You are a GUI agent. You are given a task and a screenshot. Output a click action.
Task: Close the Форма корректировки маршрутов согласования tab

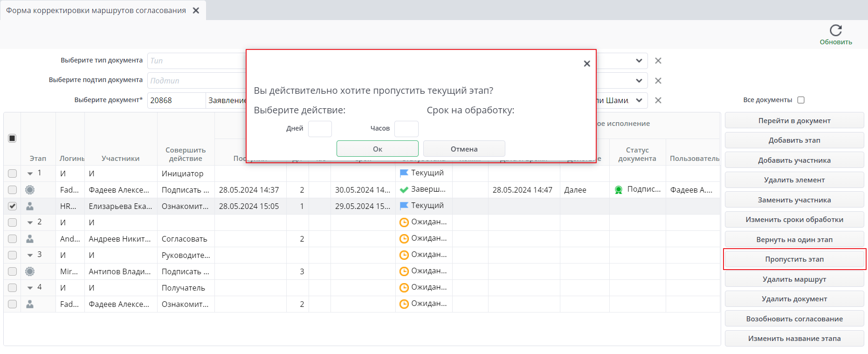click(196, 10)
